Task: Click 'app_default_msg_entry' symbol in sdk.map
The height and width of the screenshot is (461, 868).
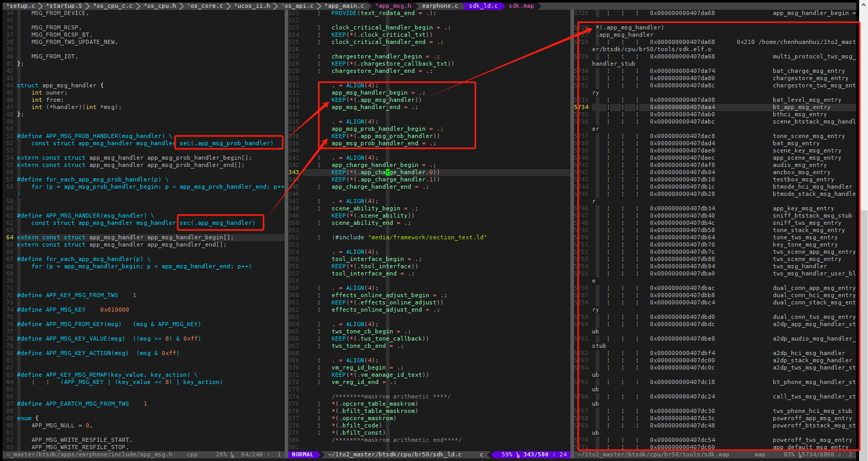Action: (x=811, y=448)
